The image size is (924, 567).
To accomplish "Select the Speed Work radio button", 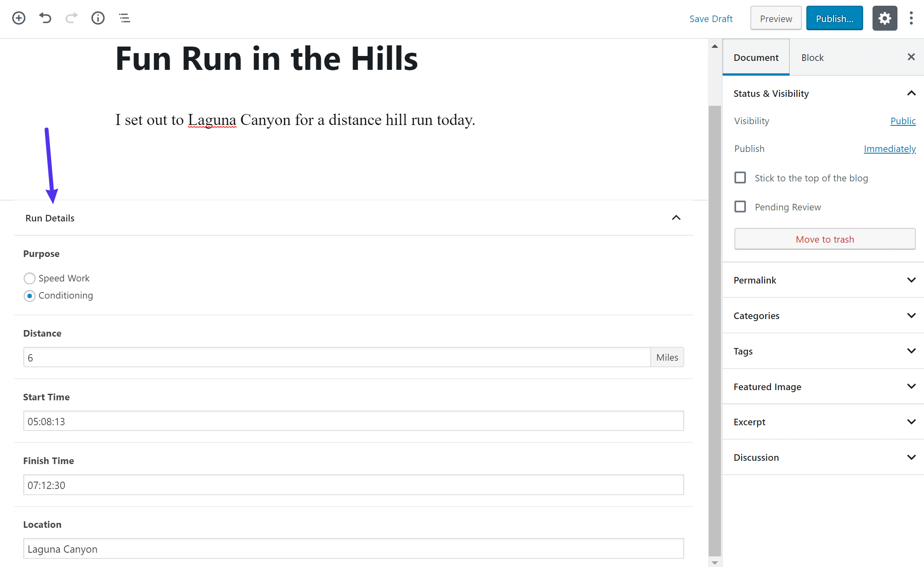I will coord(30,278).
